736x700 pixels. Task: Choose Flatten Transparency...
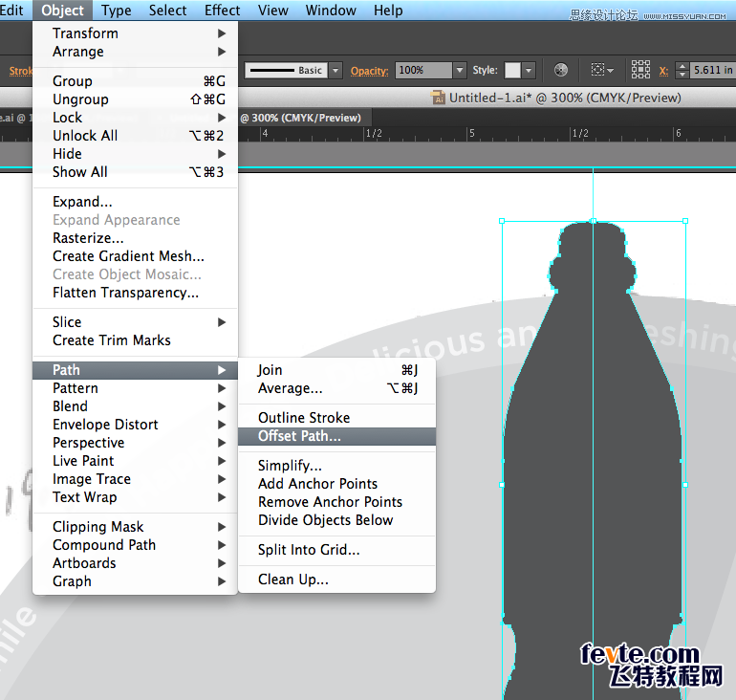(x=135, y=293)
